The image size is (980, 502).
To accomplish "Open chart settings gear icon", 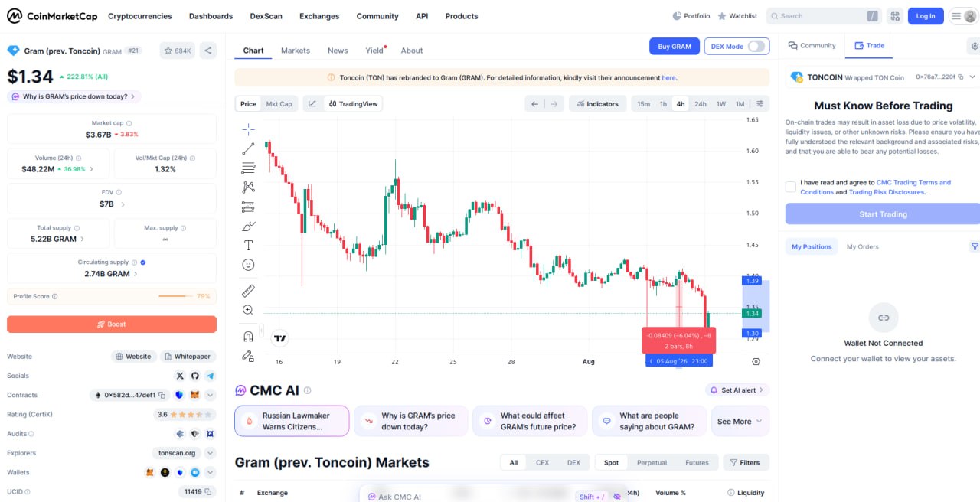I will tap(756, 361).
